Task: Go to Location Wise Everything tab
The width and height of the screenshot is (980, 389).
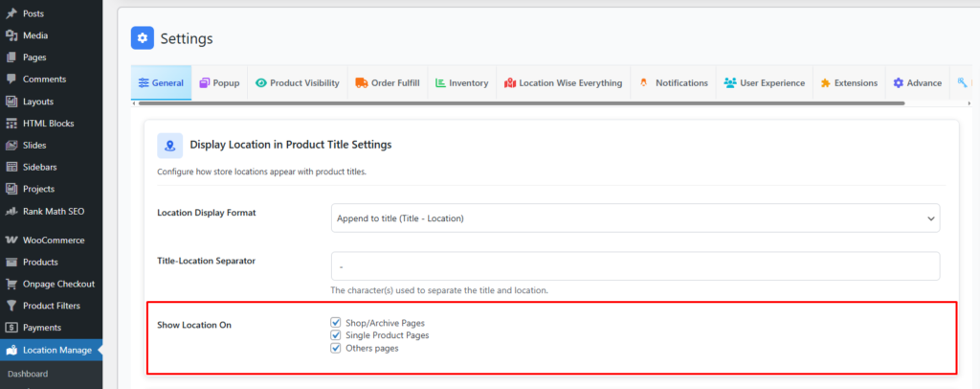Action: pos(563,83)
